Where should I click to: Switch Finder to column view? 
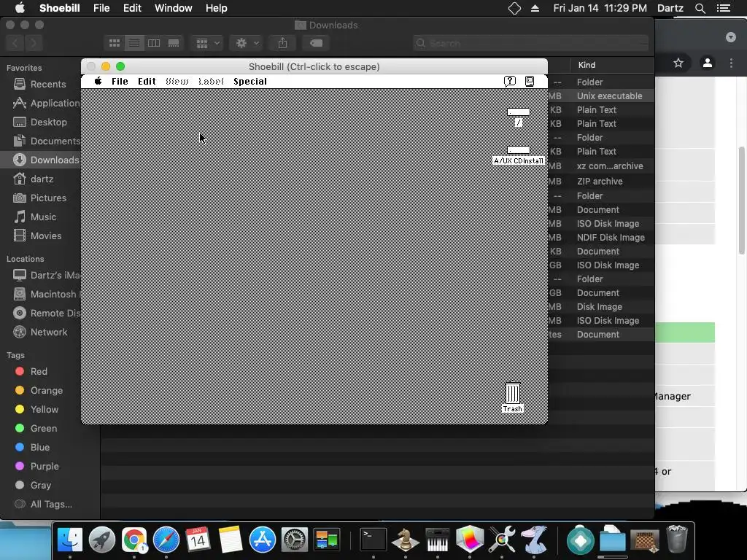pyautogui.click(x=154, y=43)
